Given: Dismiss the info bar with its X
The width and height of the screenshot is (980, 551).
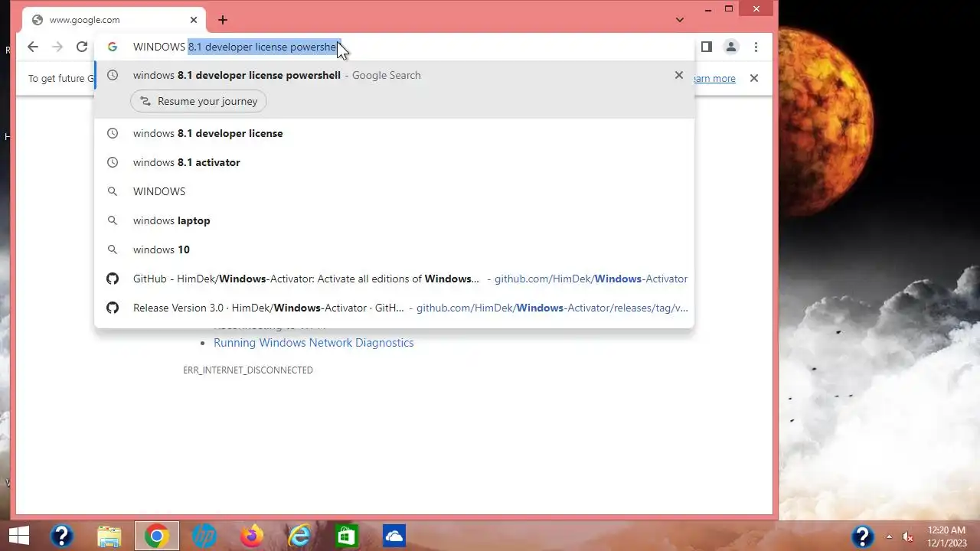Looking at the screenshot, I should [x=754, y=78].
